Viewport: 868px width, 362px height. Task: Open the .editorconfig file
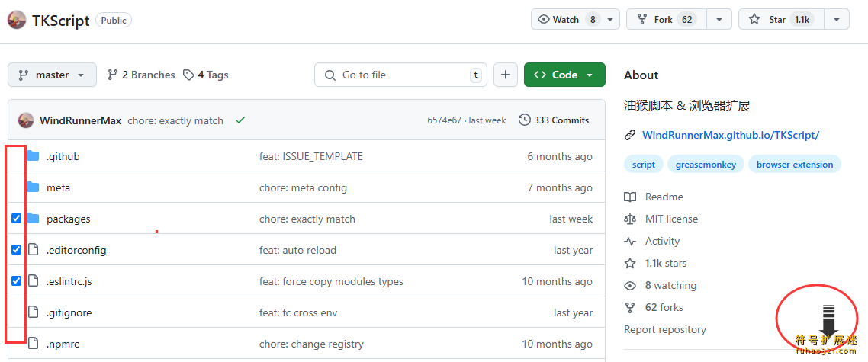[x=76, y=250]
